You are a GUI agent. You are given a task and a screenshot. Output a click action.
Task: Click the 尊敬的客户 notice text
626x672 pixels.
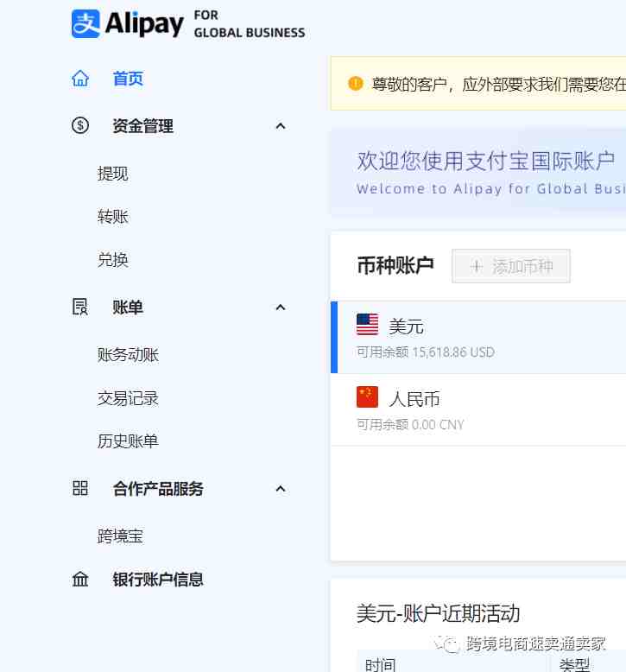pyautogui.click(x=499, y=85)
